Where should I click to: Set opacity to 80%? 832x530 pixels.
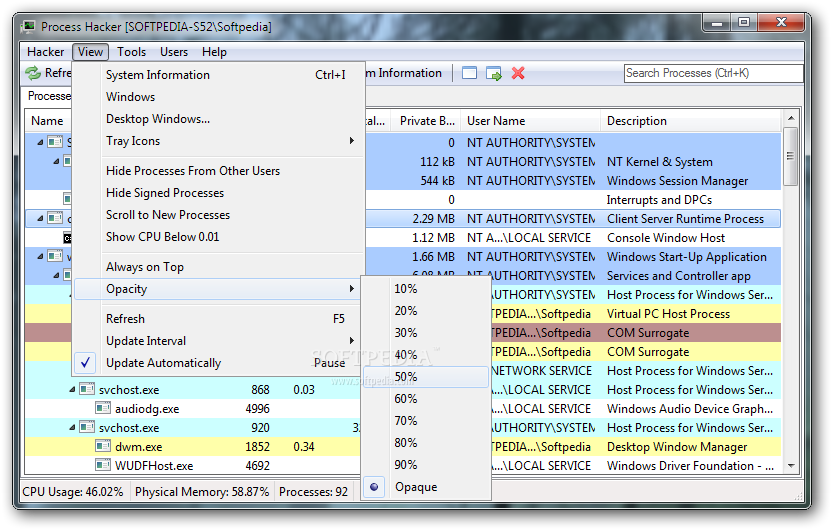[427, 443]
